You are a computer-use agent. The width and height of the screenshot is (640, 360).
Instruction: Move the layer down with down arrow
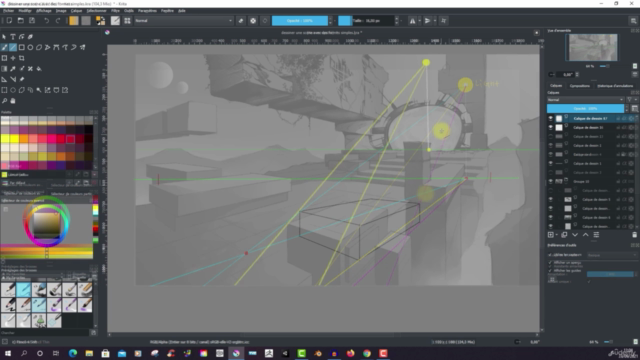[575, 235]
